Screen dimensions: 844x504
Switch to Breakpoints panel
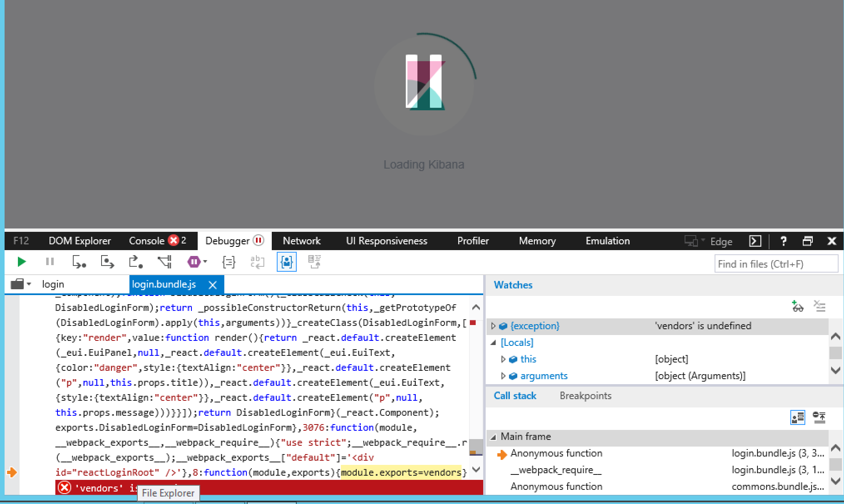[585, 396]
